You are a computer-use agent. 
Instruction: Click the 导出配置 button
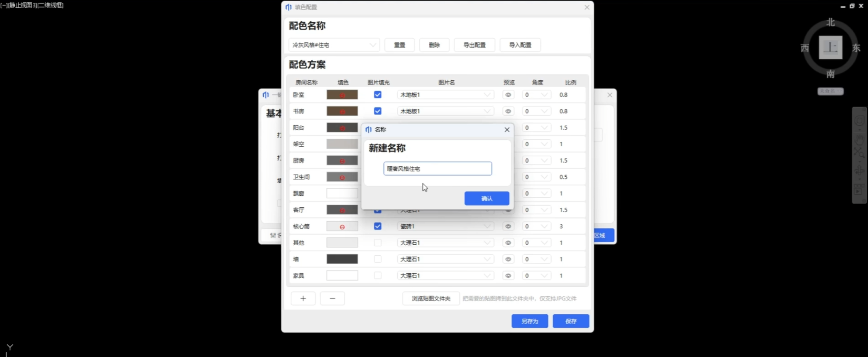coord(474,45)
